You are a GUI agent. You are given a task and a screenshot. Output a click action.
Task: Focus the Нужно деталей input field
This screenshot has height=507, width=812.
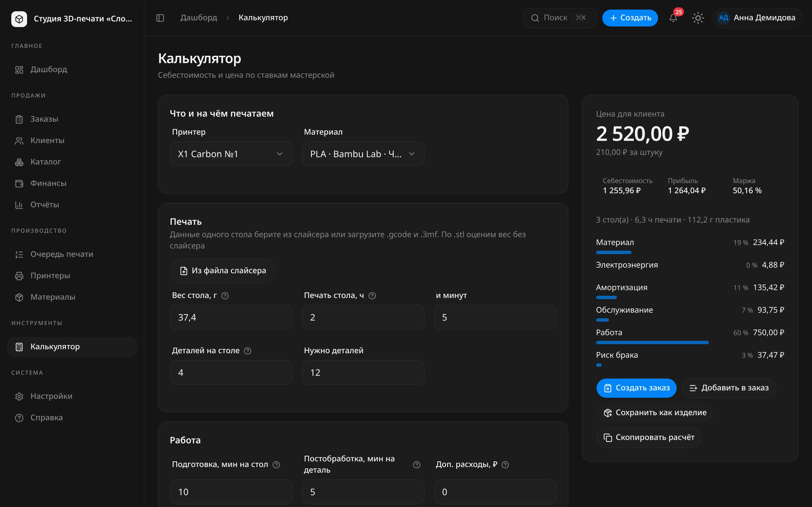point(363,373)
